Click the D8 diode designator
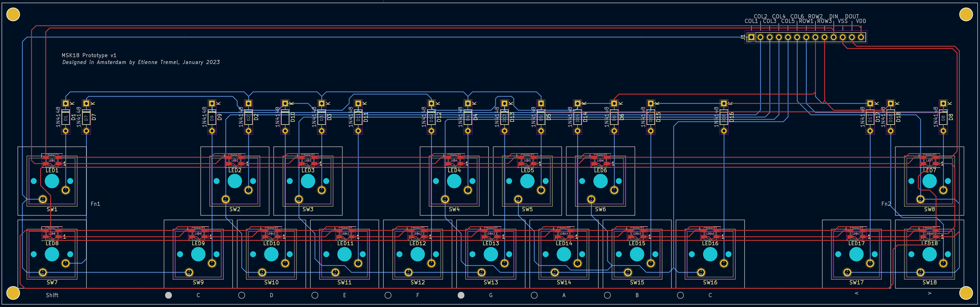Screen dimensions: 980x307 point(951,117)
